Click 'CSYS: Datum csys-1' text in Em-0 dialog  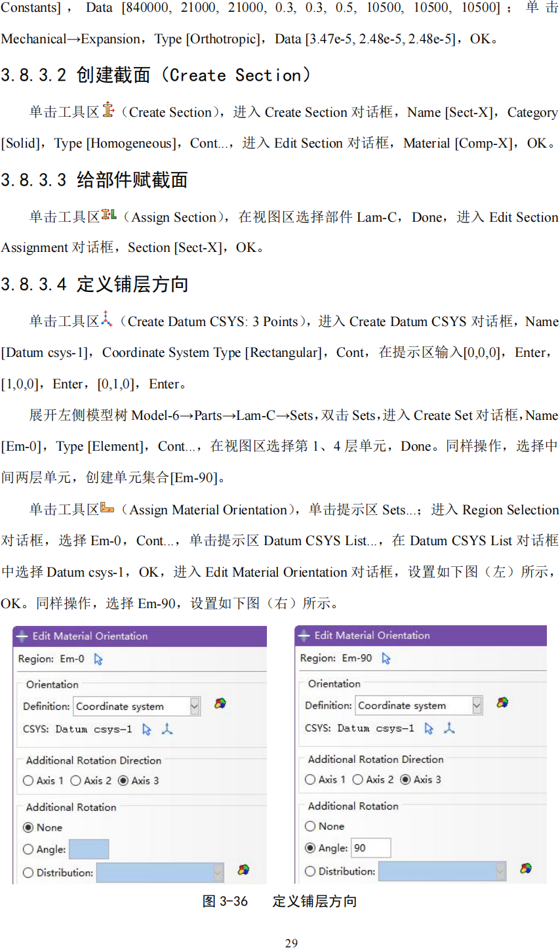coord(77,730)
